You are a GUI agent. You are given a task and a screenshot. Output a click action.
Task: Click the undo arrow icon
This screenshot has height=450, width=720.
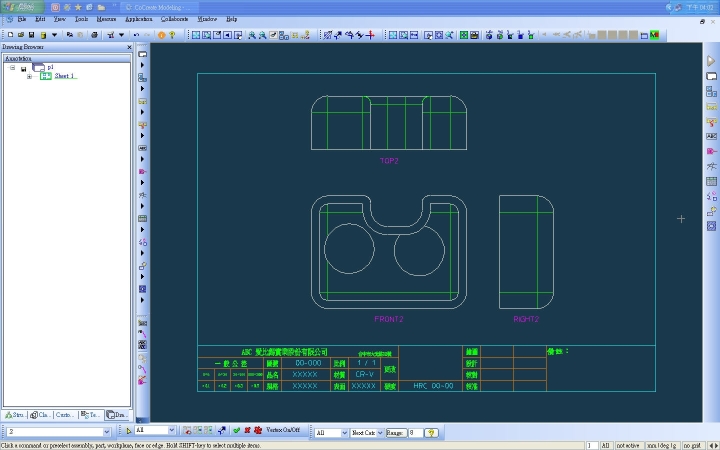(x=136, y=35)
